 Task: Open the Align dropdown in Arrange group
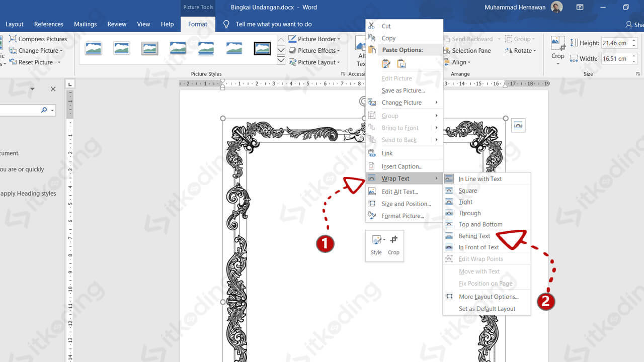coord(457,62)
